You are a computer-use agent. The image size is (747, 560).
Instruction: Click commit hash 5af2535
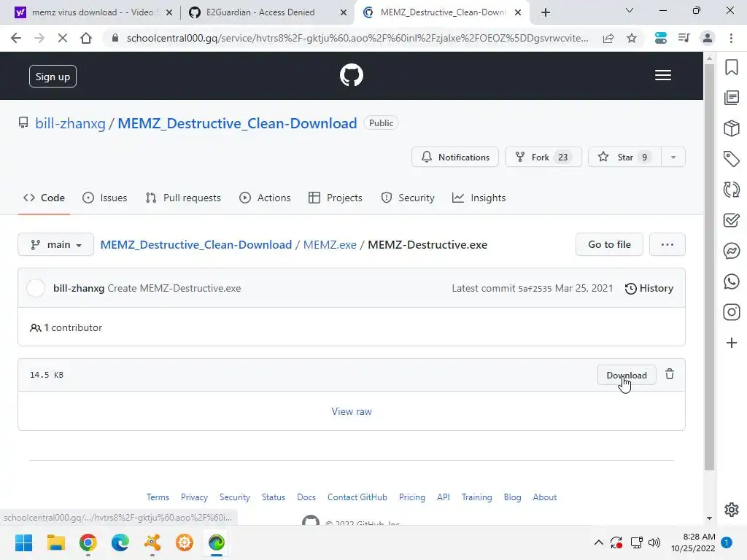click(535, 289)
